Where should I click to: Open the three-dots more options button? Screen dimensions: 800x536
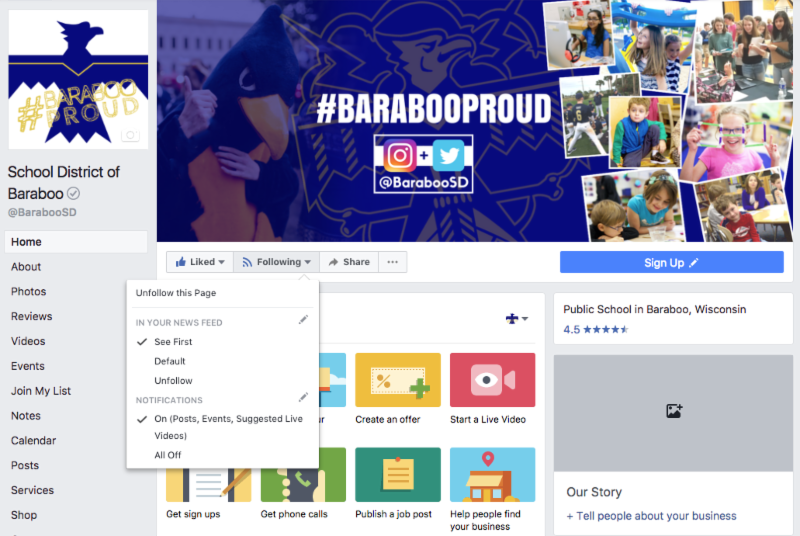(392, 262)
